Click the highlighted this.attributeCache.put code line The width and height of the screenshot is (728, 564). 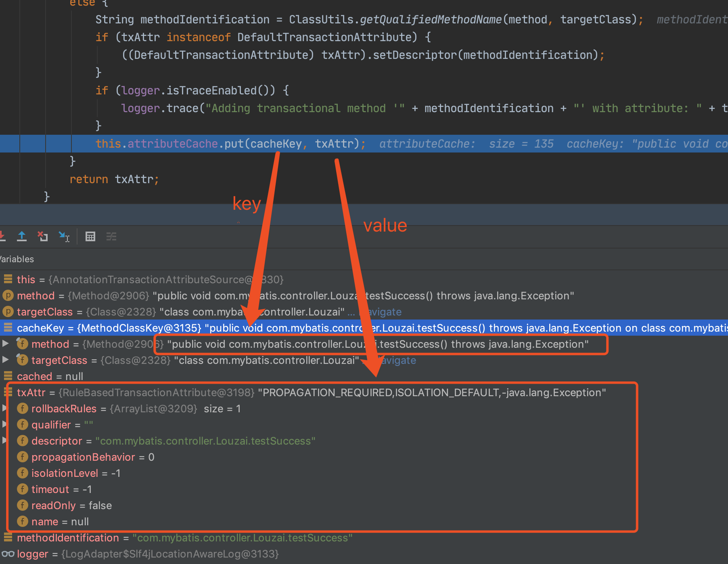tap(364, 144)
